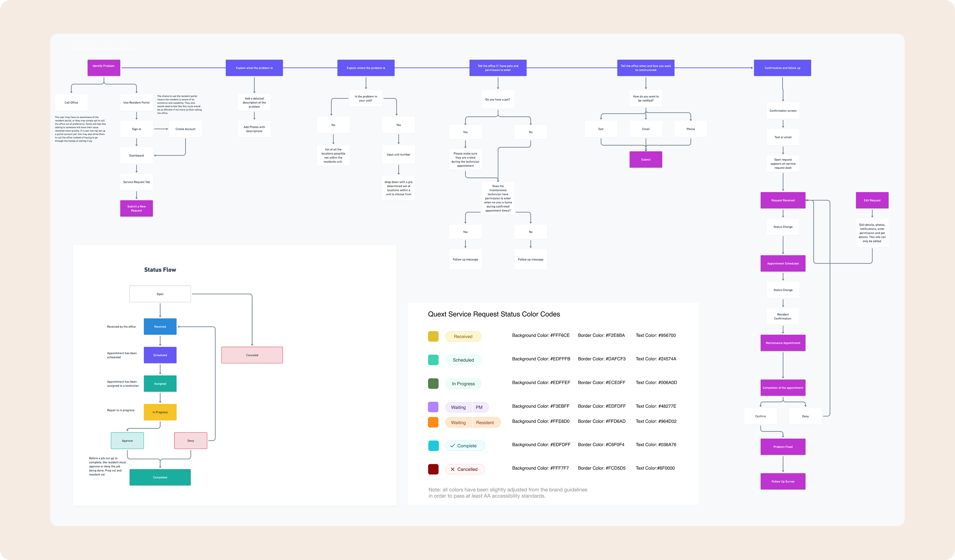The image size is (955, 560).
Task: Click the Open status box in Status Flow
Action: 160,294
